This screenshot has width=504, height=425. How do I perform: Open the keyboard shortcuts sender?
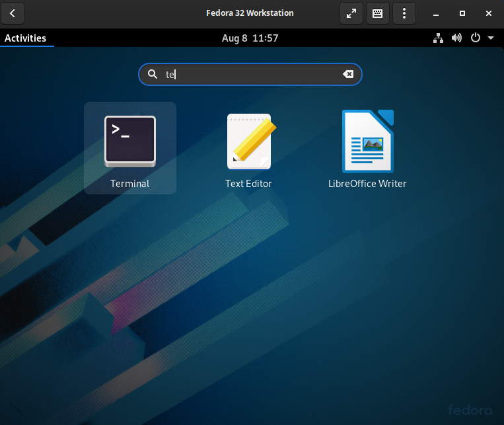[x=378, y=13]
